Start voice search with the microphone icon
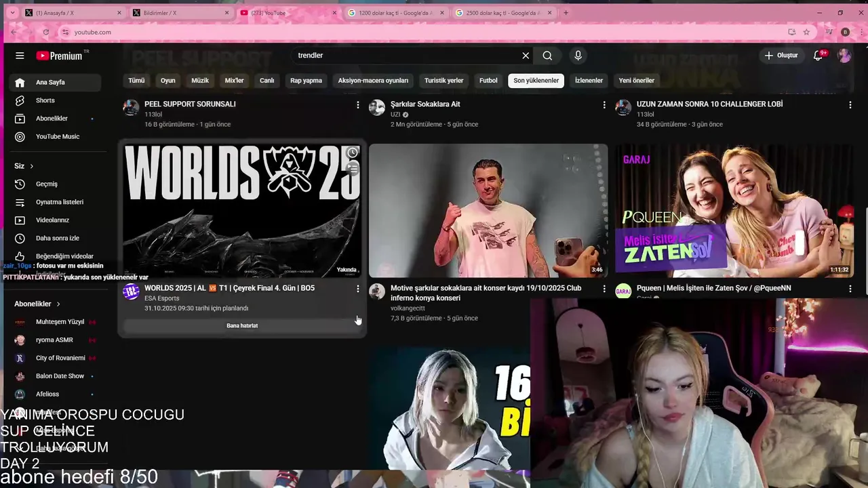This screenshot has width=868, height=488. pyautogui.click(x=578, y=56)
